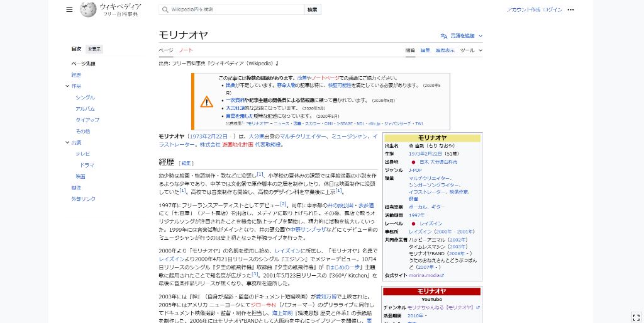Go to その他 in contents

82,132
